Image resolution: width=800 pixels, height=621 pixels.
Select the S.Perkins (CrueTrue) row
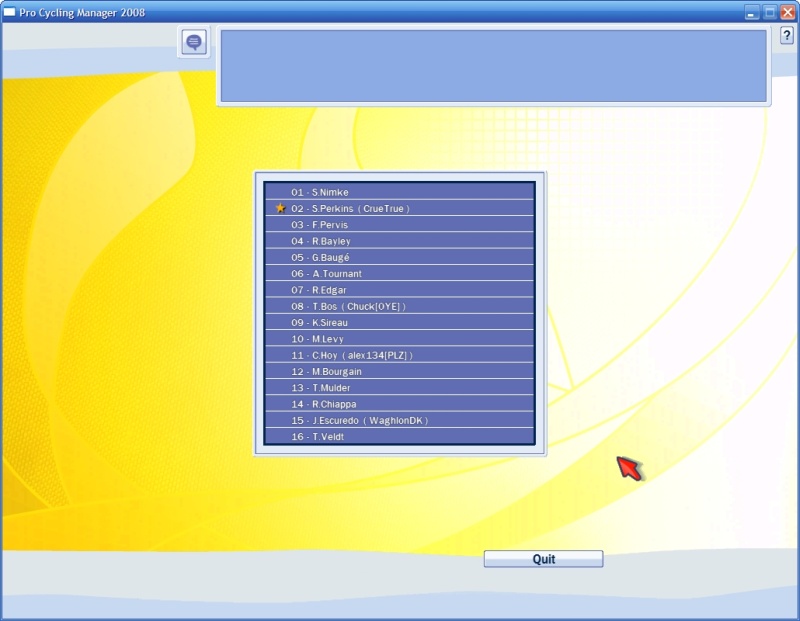tap(400, 208)
